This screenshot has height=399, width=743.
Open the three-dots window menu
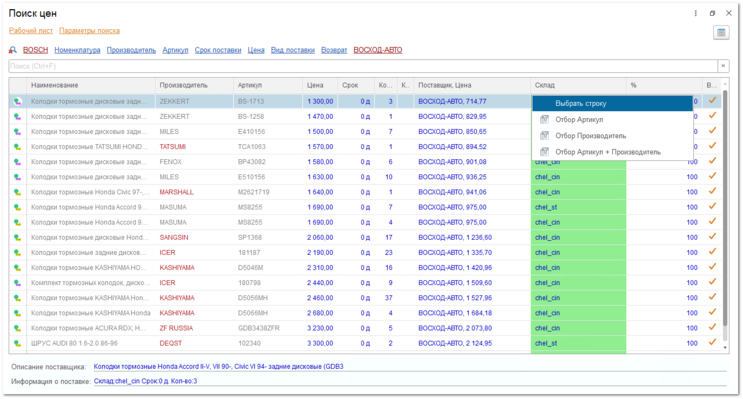coord(696,13)
